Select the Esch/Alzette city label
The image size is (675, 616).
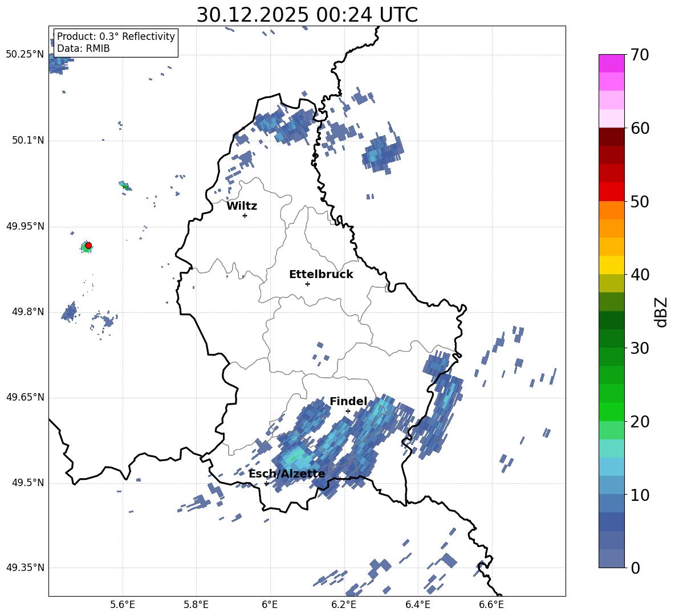click(x=287, y=474)
